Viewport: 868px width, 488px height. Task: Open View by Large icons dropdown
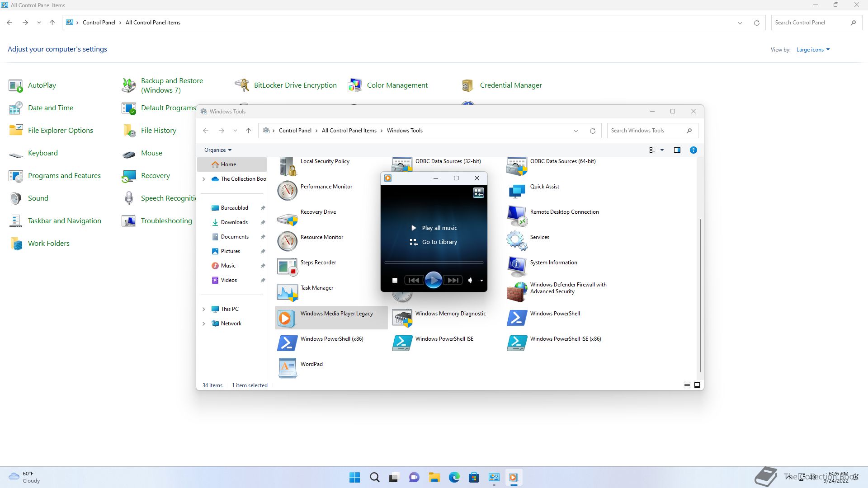pyautogui.click(x=813, y=50)
